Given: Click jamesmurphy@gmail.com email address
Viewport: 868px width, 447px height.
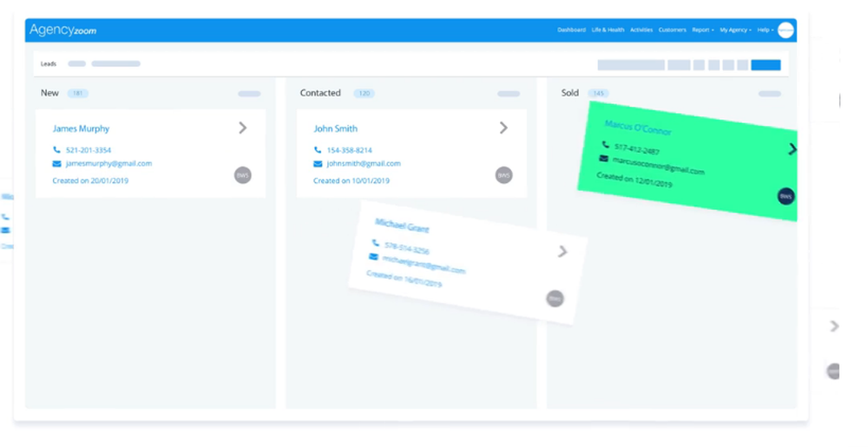Looking at the screenshot, I should tap(108, 164).
